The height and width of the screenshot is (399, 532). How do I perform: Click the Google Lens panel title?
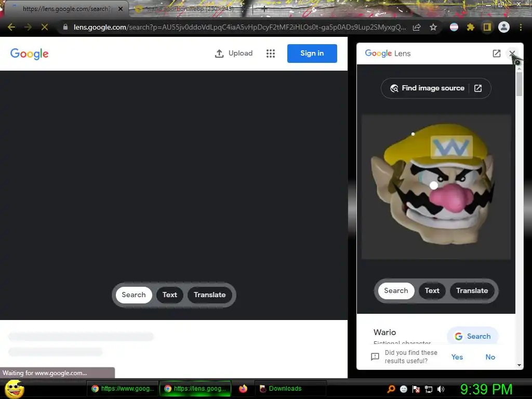pos(388,54)
